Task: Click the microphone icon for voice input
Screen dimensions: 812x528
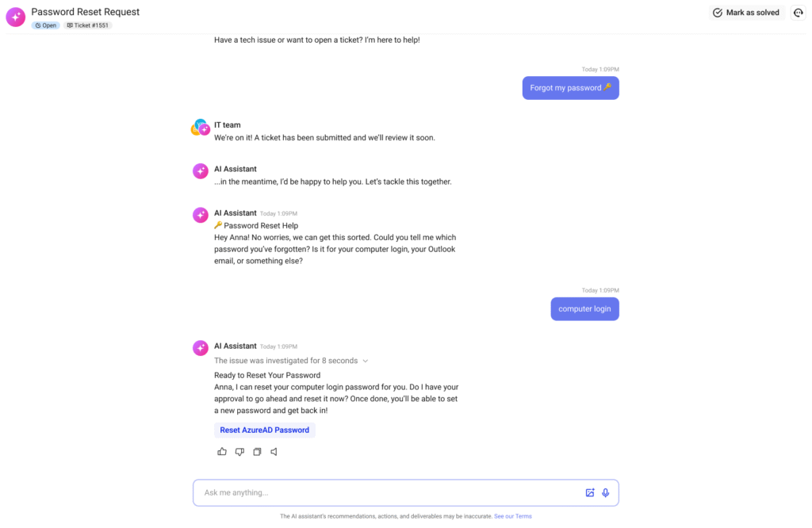Action: 606,493
